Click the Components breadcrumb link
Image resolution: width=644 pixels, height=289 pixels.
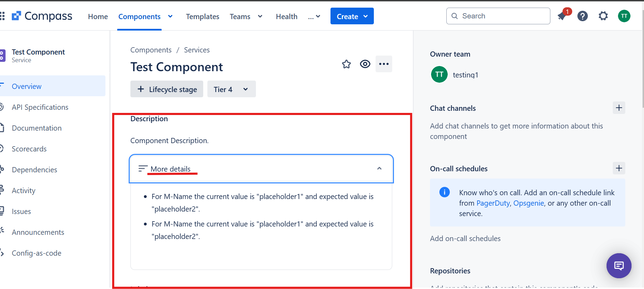pos(151,50)
